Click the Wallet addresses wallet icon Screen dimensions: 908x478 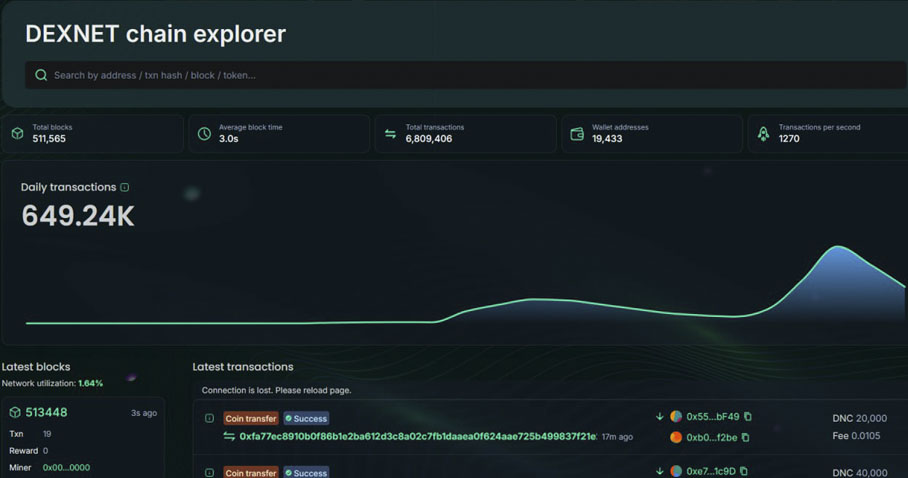click(x=577, y=134)
